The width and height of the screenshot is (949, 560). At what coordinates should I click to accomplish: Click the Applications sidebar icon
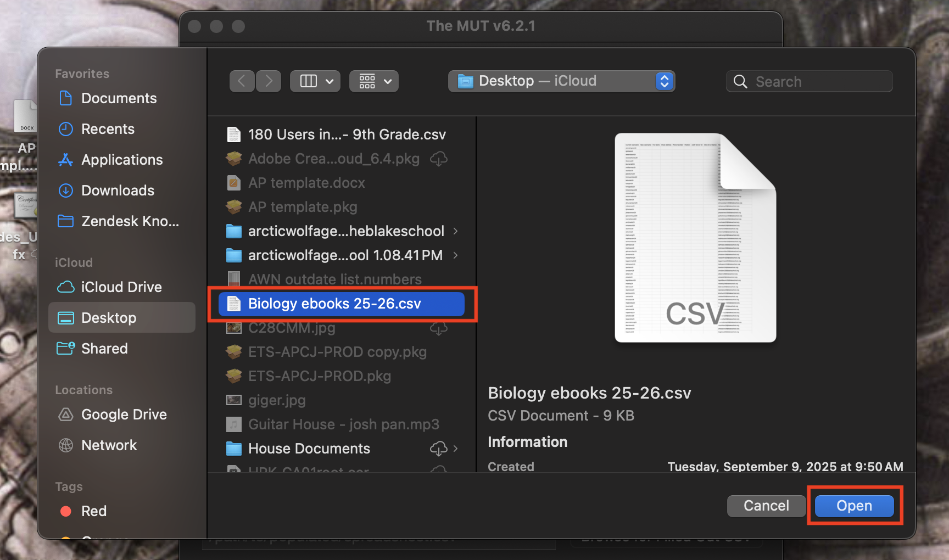(65, 160)
